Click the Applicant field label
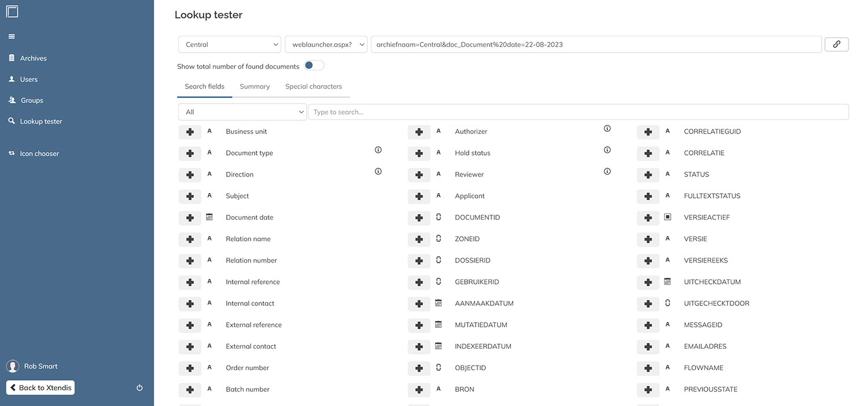This screenshot has width=868, height=406. [470, 196]
